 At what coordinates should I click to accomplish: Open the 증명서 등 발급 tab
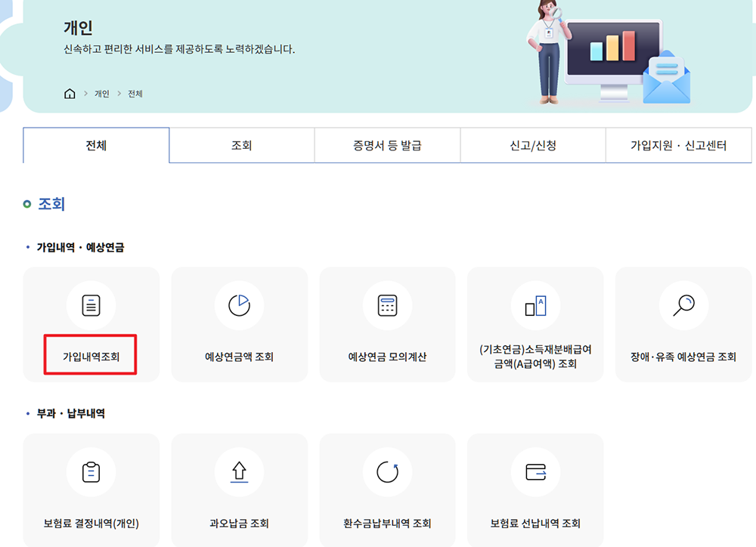(x=387, y=145)
